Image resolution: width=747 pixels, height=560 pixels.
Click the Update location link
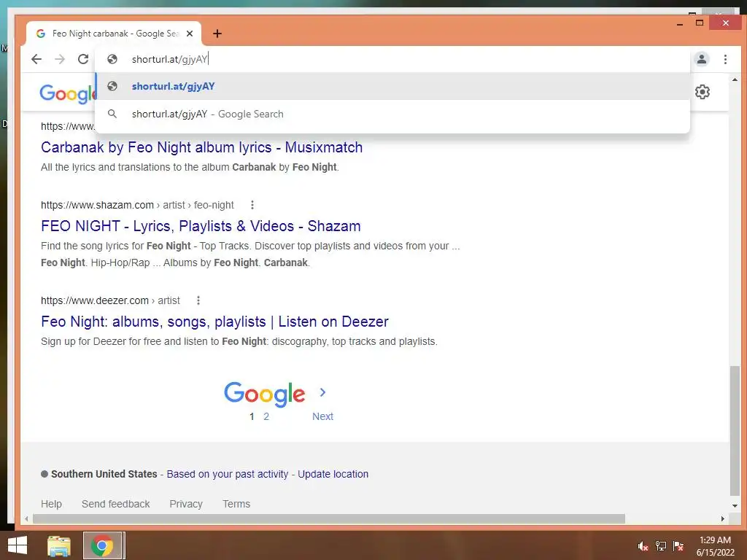333,474
